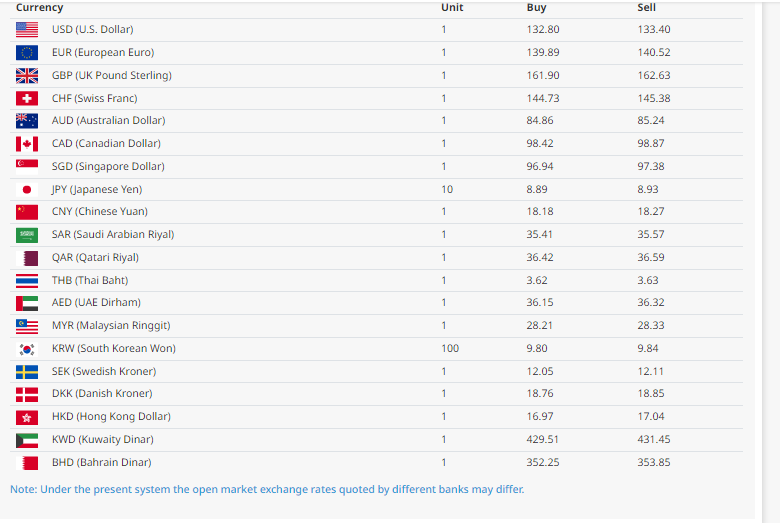
Task: Select the SGD (Singapore Dollar) text
Action: tap(108, 166)
